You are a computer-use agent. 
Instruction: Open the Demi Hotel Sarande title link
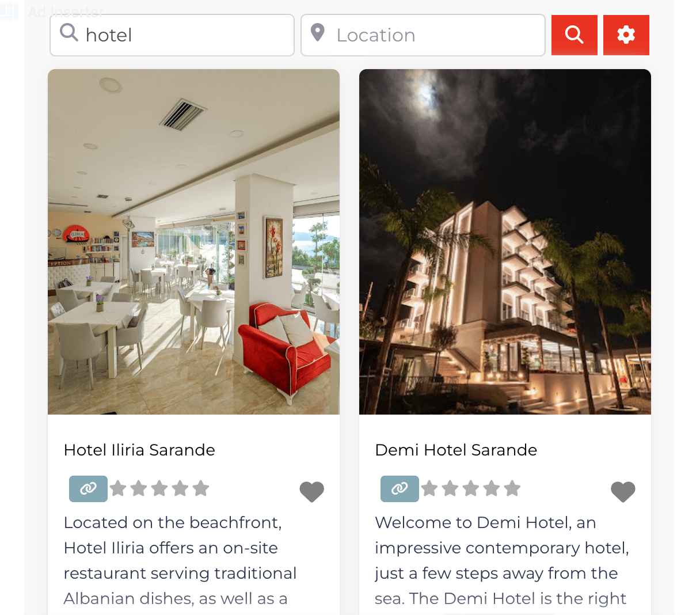tap(456, 450)
